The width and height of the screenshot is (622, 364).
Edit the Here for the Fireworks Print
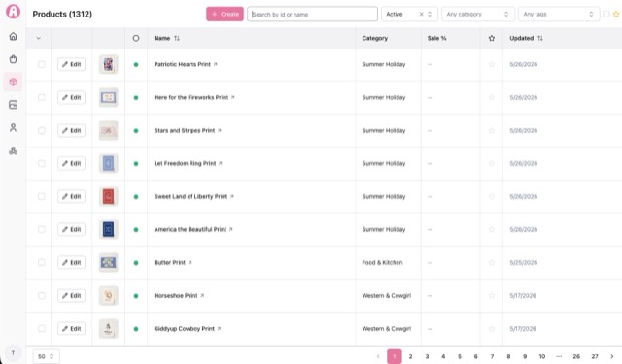tap(71, 97)
